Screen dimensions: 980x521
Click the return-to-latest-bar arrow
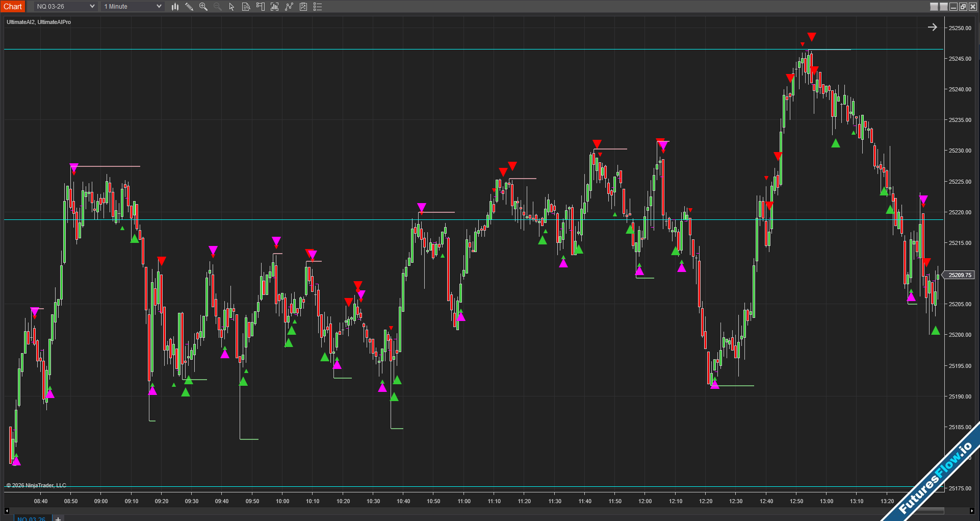click(x=932, y=28)
